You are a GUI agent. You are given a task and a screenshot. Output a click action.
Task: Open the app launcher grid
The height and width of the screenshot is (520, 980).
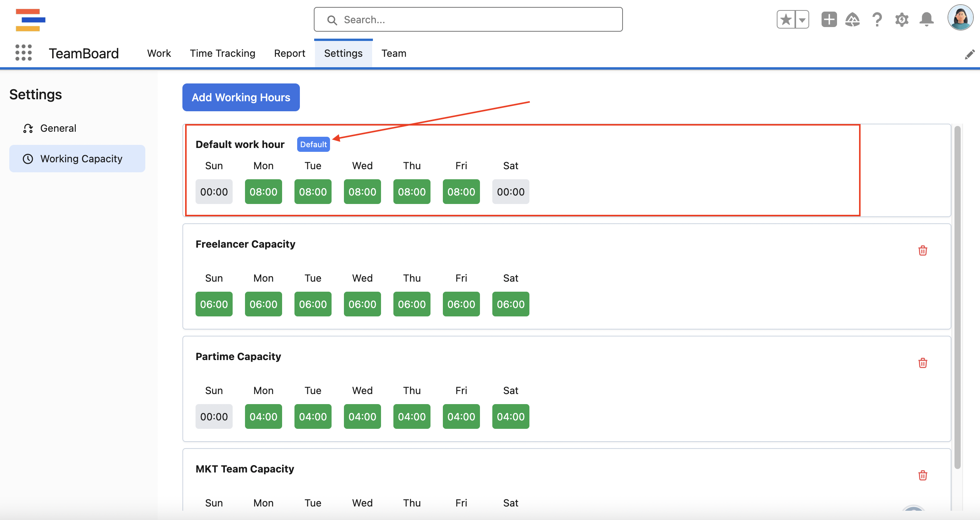coord(23,53)
